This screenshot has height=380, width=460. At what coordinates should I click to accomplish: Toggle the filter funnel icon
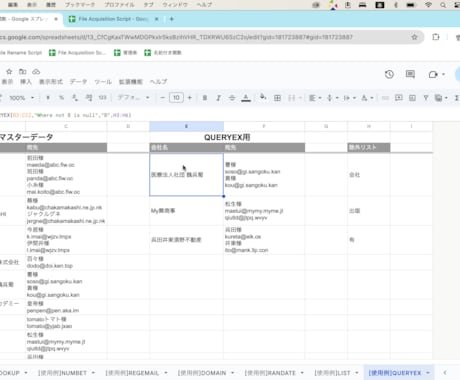pyautogui.click(x=426, y=98)
